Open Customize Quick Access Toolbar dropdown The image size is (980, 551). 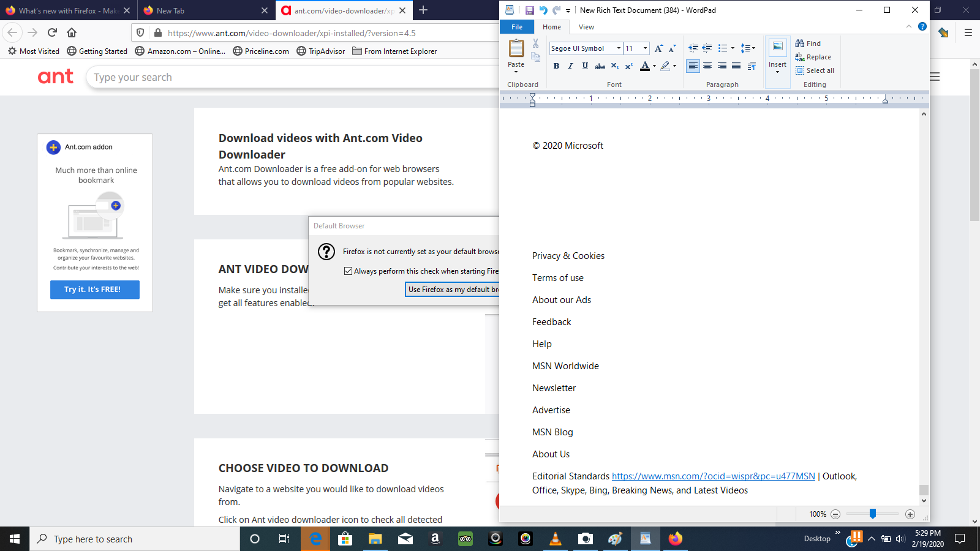568,10
